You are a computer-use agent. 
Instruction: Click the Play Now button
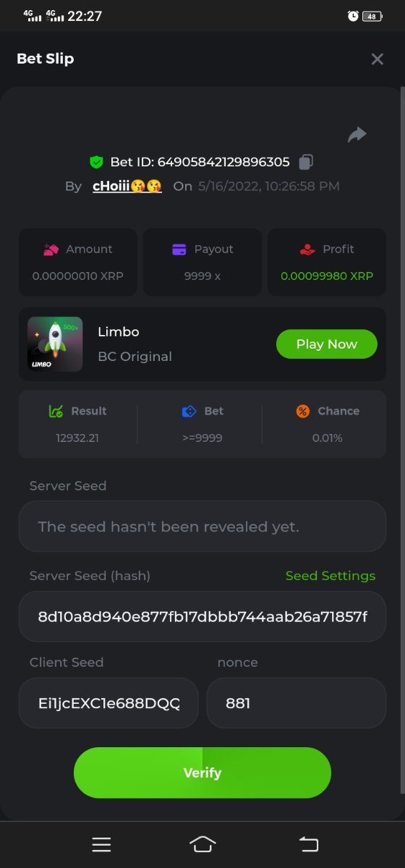[x=327, y=344]
